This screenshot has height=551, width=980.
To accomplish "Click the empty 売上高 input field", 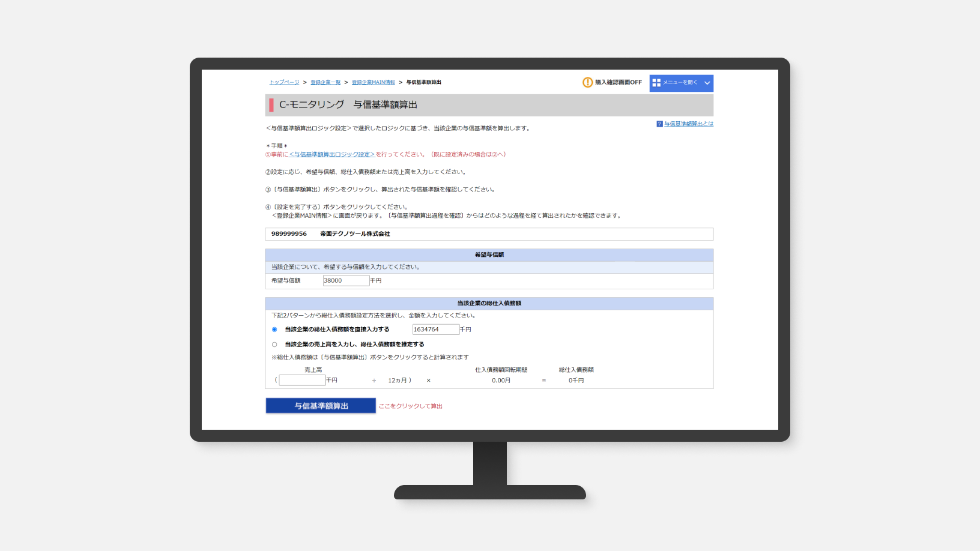I will [302, 381].
